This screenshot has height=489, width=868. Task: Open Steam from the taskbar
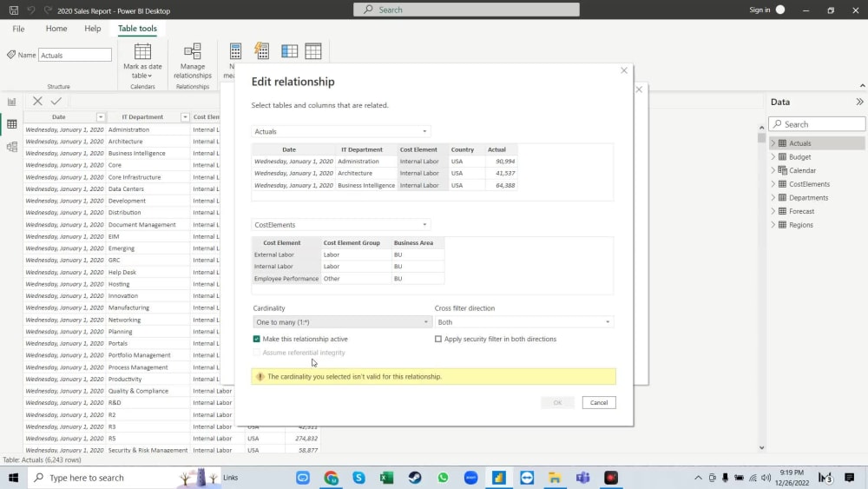415,478
